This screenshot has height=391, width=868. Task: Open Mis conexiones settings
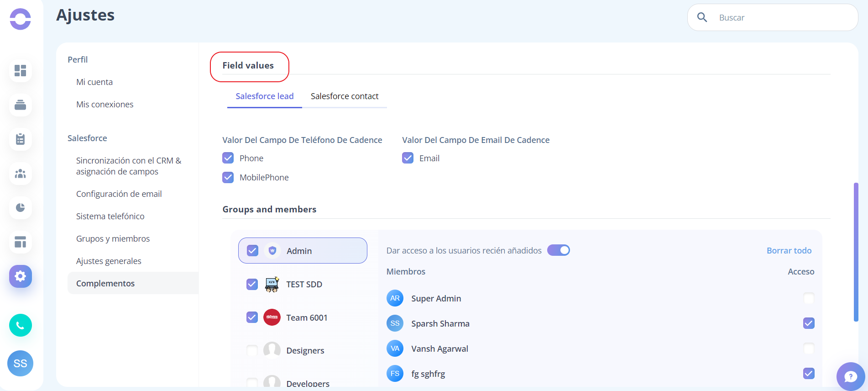pos(105,105)
